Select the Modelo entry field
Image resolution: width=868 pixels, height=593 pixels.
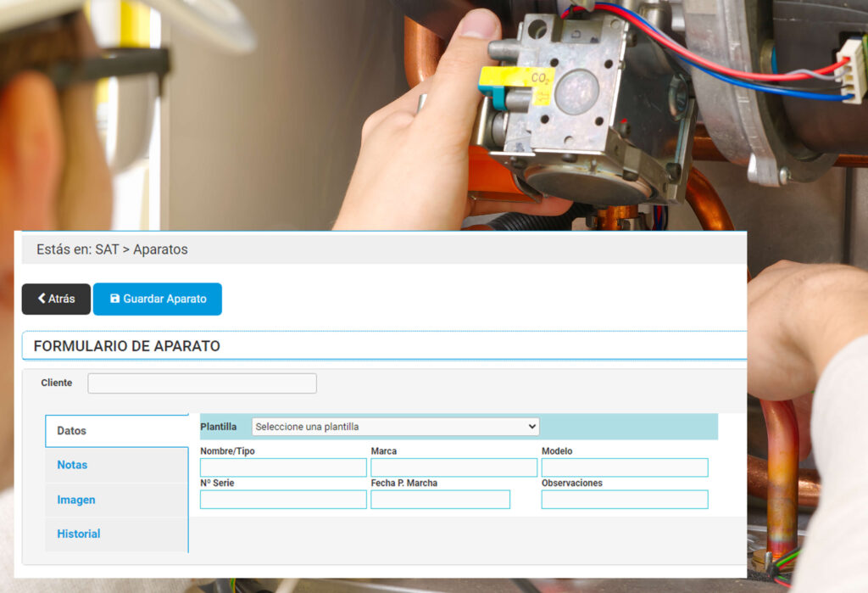pos(624,467)
